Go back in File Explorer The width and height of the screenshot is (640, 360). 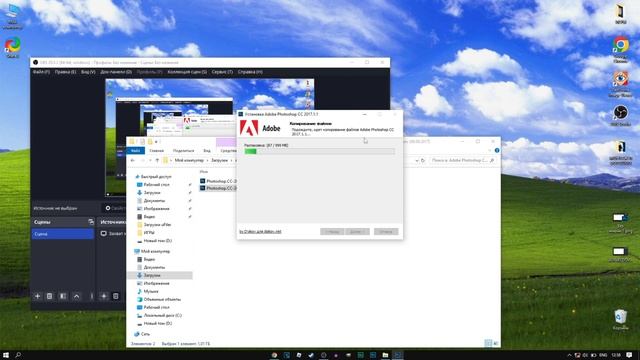133,160
